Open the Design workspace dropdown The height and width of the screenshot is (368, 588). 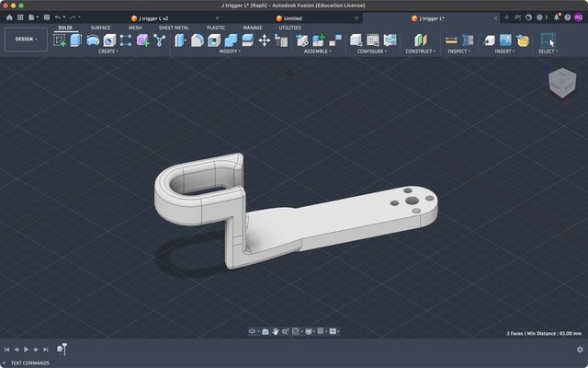tap(26, 39)
